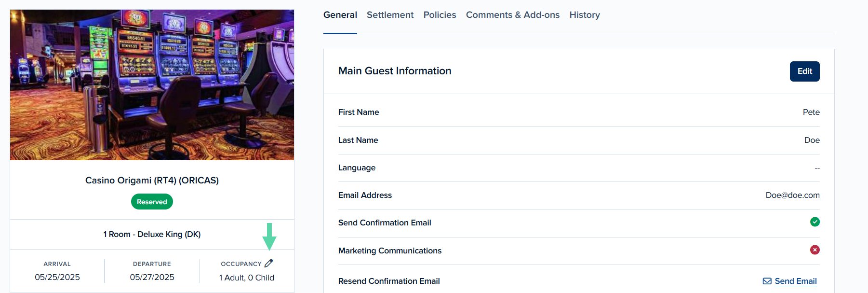This screenshot has height=293, width=868.
Task: Edit the Main Guest Information
Action: tap(804, 71)
